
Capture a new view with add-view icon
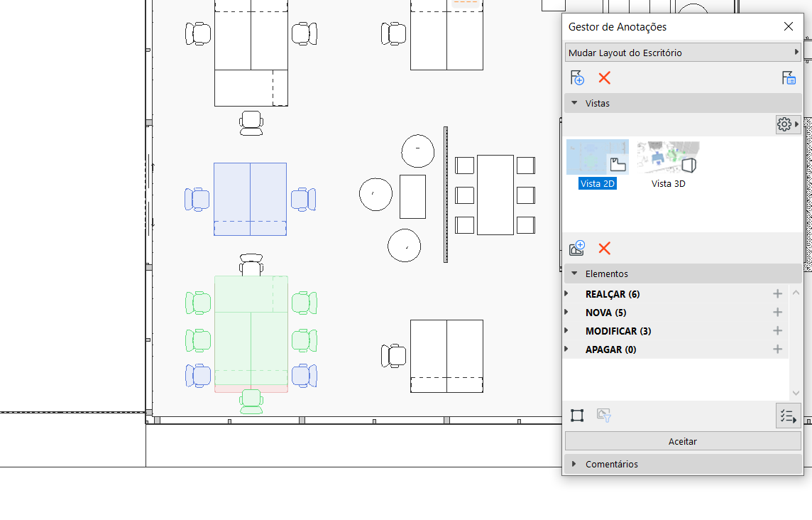577,249
